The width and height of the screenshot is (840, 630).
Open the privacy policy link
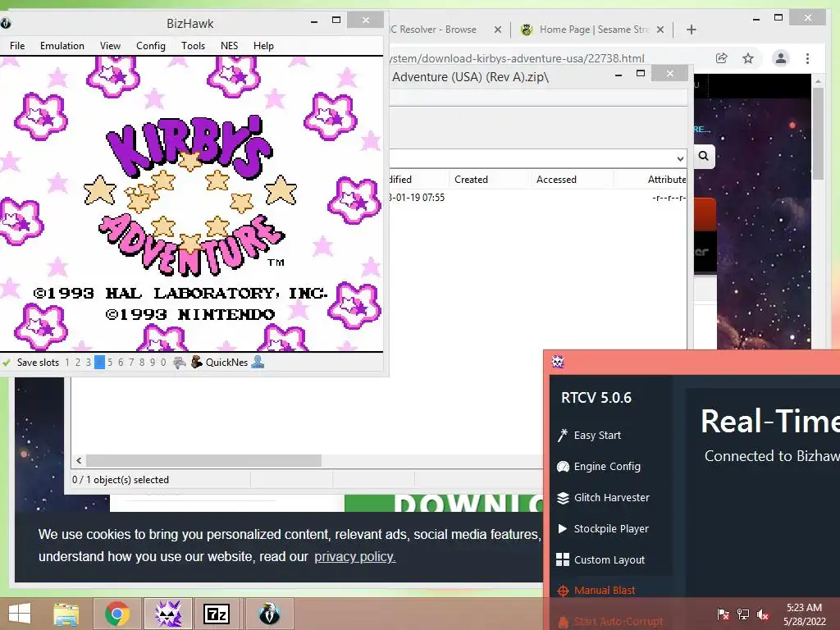click(354, 557)
